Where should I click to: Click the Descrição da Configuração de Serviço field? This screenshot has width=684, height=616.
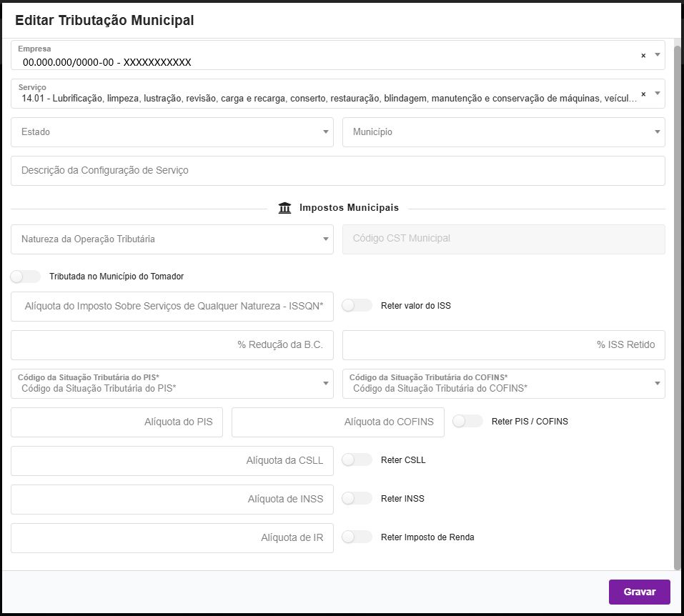pos(337,171)
